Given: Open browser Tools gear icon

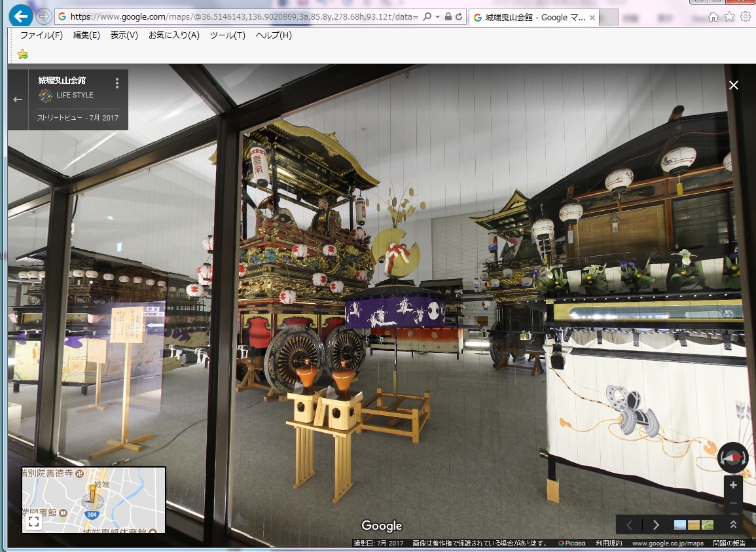Looking at the screenshot, I should pos(746,17).
